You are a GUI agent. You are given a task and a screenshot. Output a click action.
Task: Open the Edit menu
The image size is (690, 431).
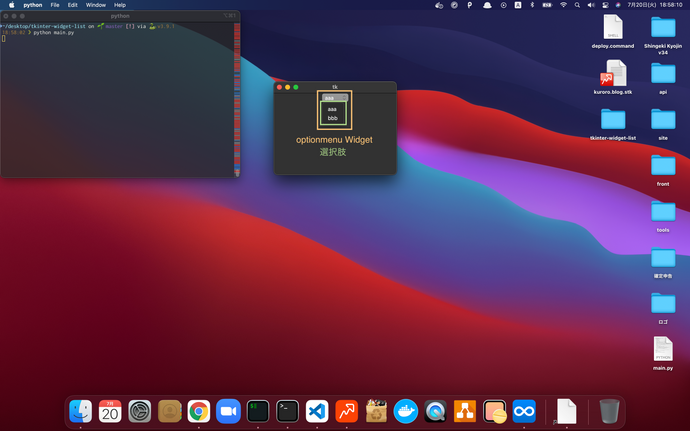pos(73,5)
